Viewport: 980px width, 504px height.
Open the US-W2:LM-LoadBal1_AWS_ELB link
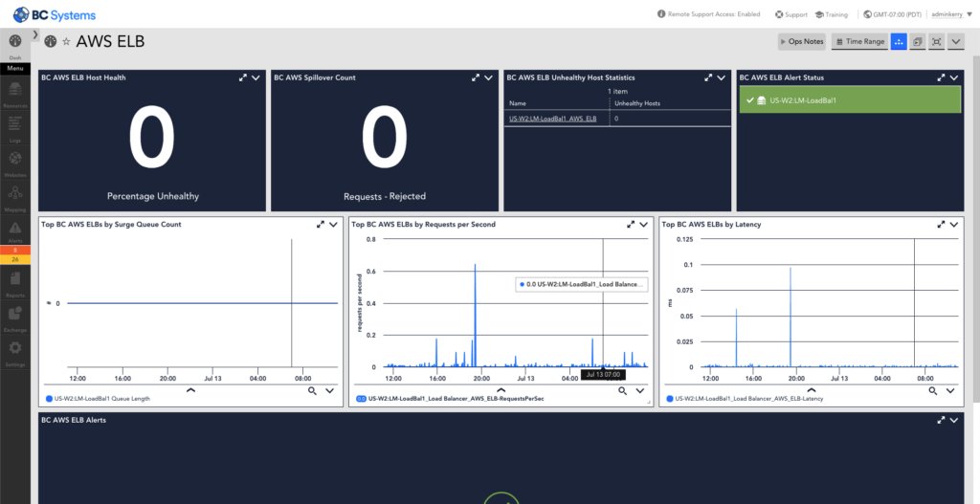(x=552, y=119)
